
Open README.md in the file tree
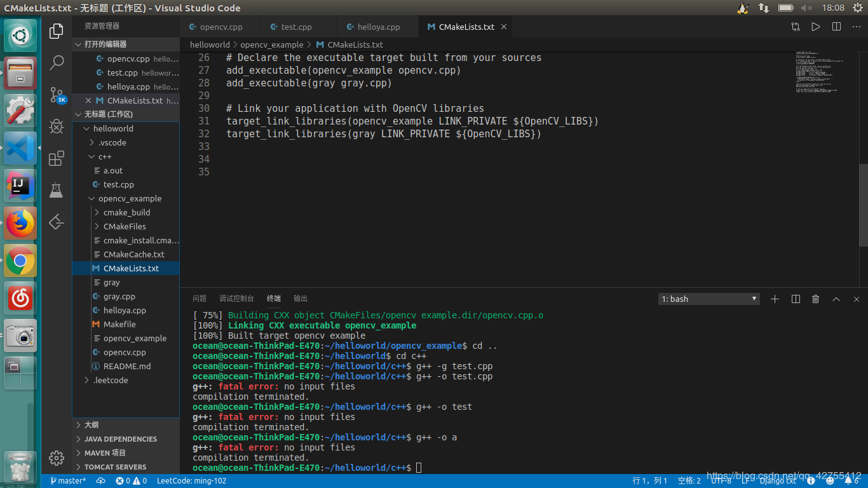(126, 366)
